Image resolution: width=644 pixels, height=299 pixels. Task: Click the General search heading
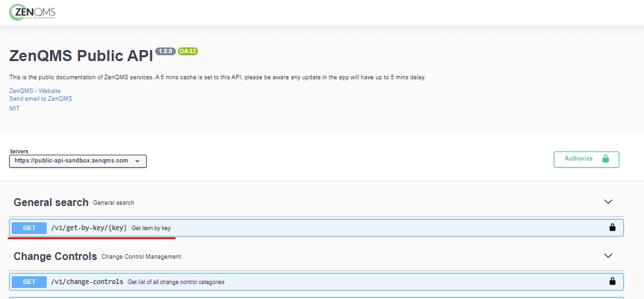pos(51,202)
